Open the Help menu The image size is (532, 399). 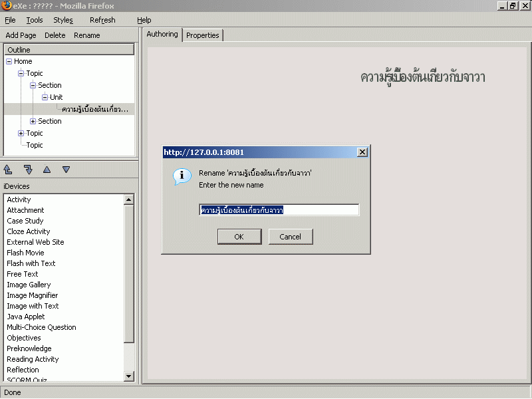point(144,20)
